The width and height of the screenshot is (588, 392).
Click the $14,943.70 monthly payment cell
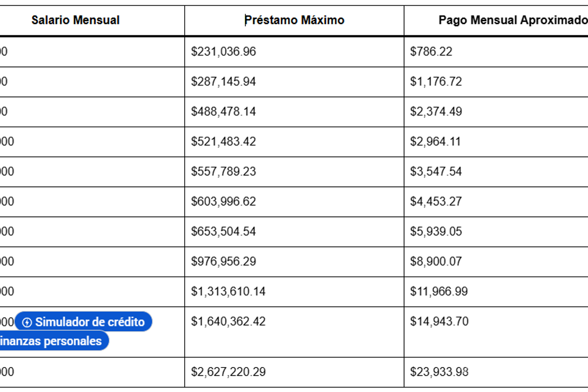pyautogui.click(x=439, y=321)
